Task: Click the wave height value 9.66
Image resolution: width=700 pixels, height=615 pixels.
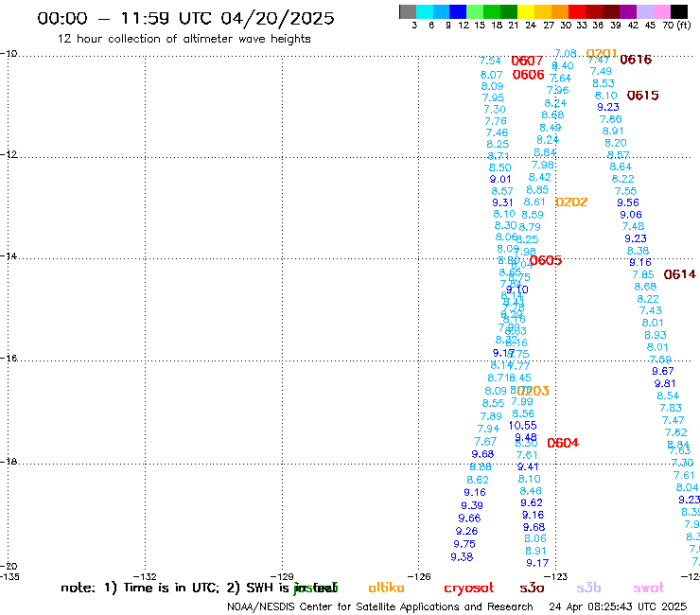Action: coord(469,518)
